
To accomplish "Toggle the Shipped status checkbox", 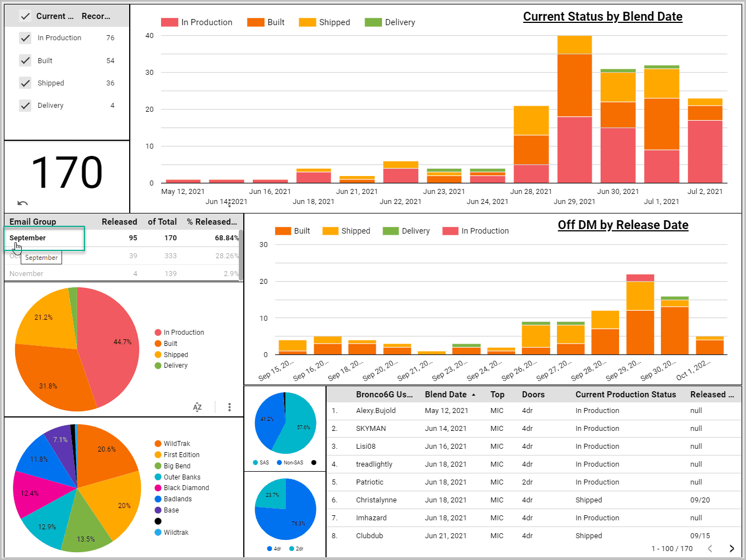I will [x=25, y=83].
